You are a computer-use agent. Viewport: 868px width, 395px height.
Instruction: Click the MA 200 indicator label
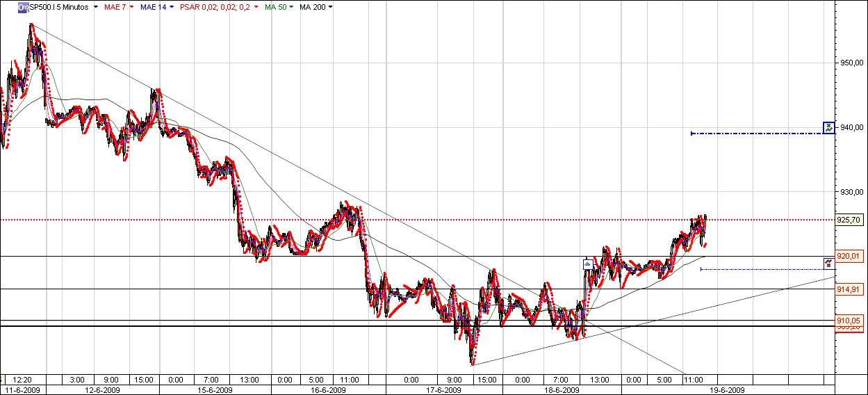point(311,7)
